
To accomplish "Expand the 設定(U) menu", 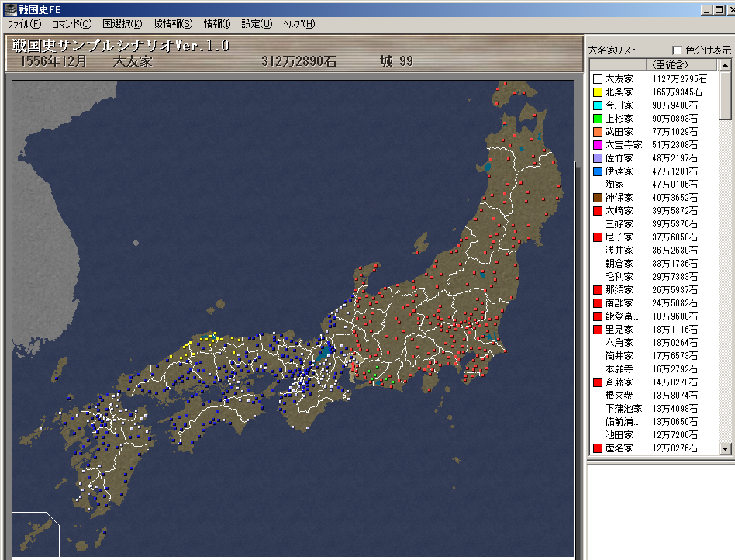I will 257,24.
